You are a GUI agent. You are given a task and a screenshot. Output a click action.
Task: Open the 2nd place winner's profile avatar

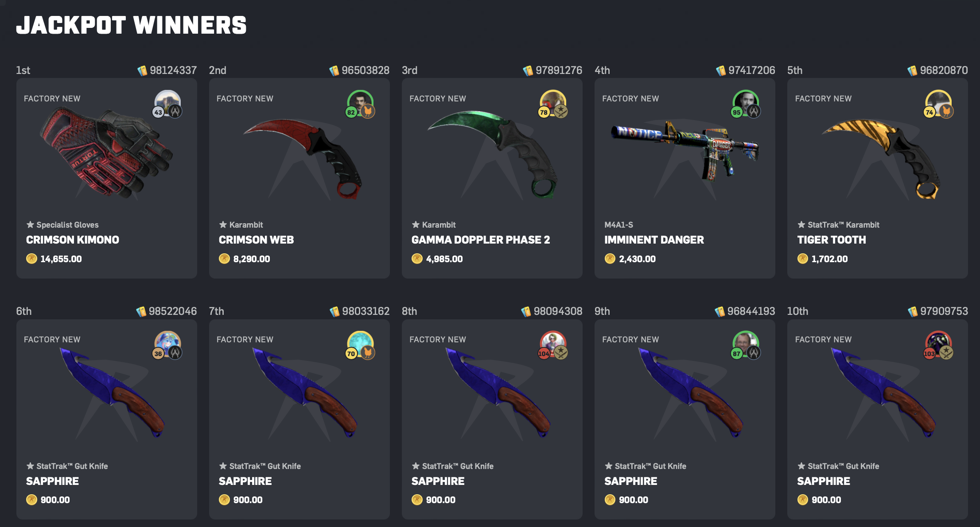click(360, 103)
